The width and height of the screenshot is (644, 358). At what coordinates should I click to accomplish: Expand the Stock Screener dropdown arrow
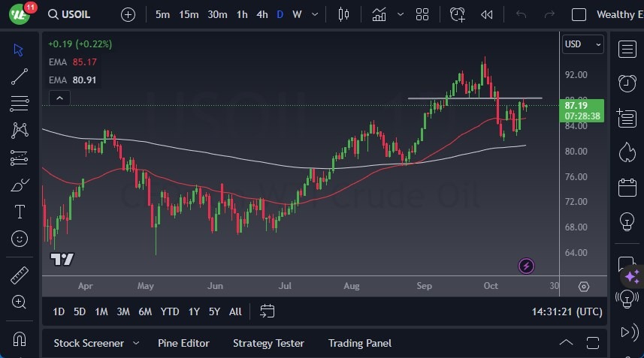coord(136,343)
